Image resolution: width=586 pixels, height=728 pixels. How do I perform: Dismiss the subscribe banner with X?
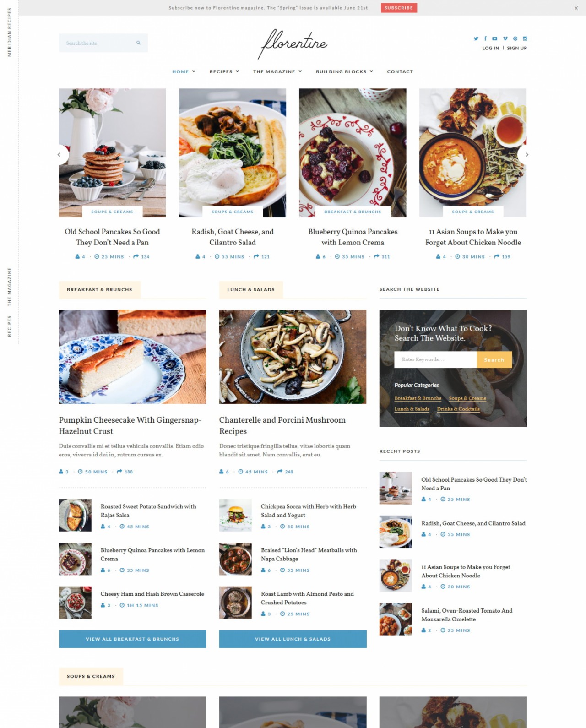point(576,8)
